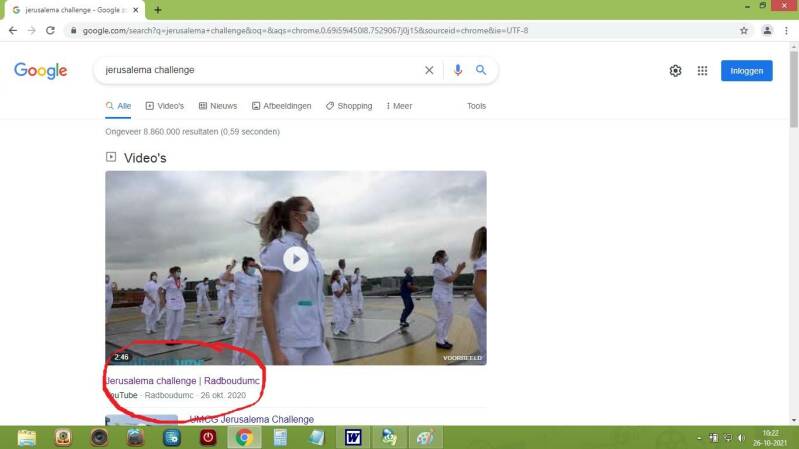Go back to the previous page
This screenshot has width=799, height=449.
point(13,31)
